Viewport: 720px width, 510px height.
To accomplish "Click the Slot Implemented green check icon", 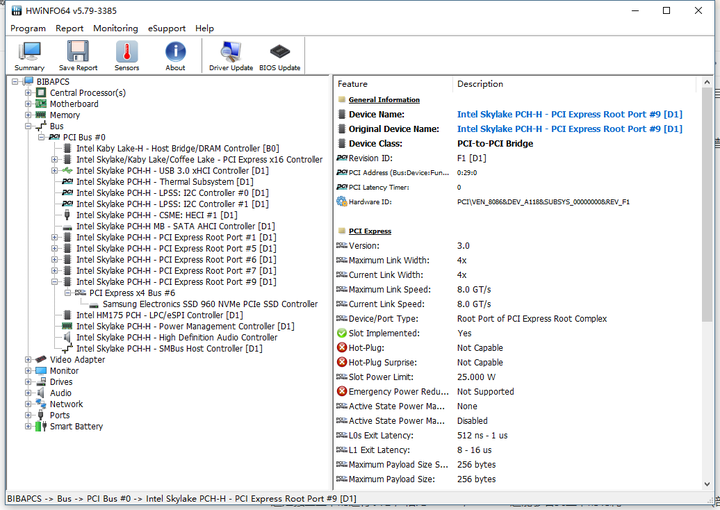I will pos(342,333).
